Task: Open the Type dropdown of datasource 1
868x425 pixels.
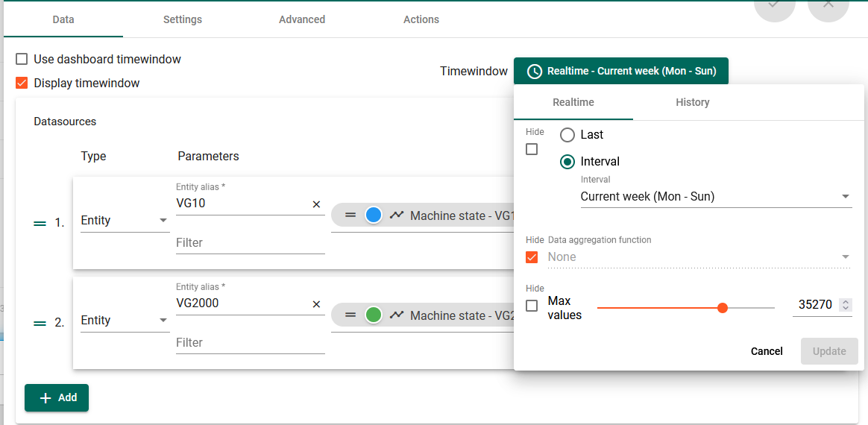Action: click(125, 220)
